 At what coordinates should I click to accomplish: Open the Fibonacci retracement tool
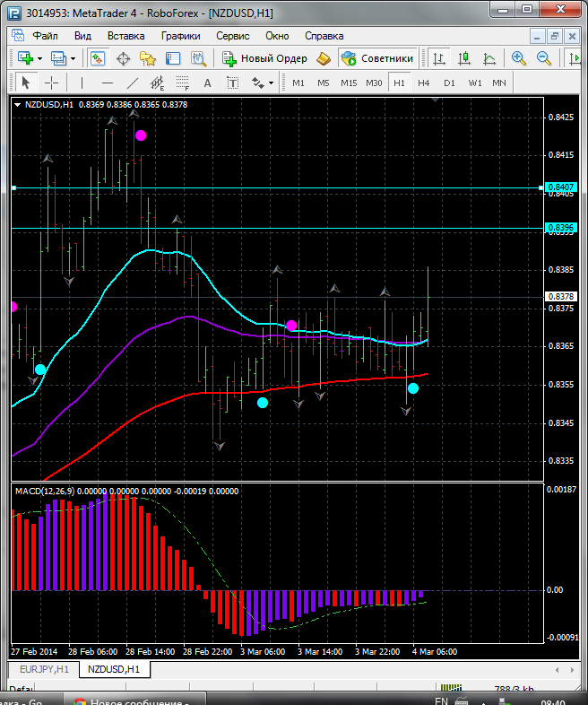pyautogui.click(x=184, y=83)
